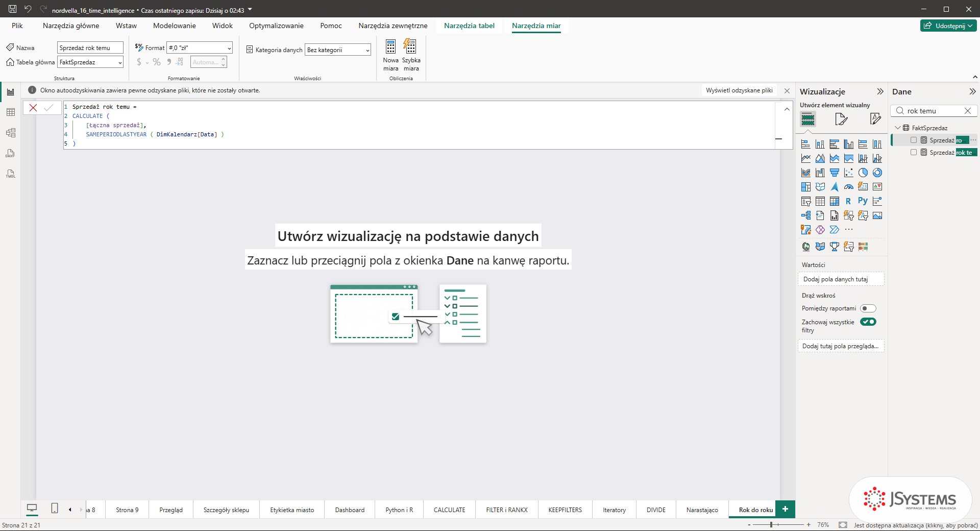Click 'Wyświetl odzyskane pliki' button
The height and width of the screenshot is (531, 980).
739,90
